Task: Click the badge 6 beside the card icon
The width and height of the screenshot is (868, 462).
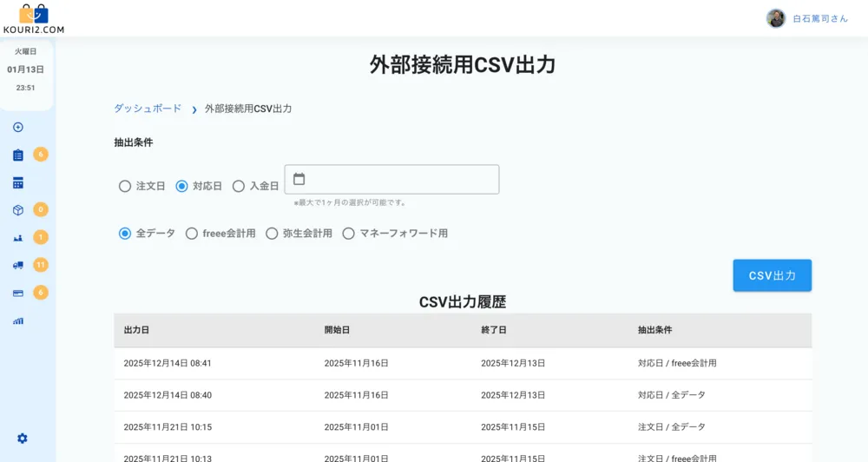Action: pos(41,293)
